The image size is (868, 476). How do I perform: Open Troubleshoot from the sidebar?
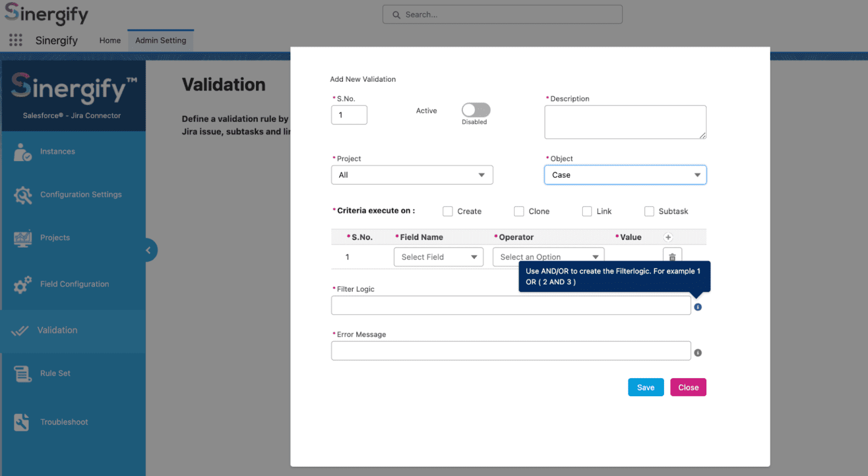tap(64, 422)
